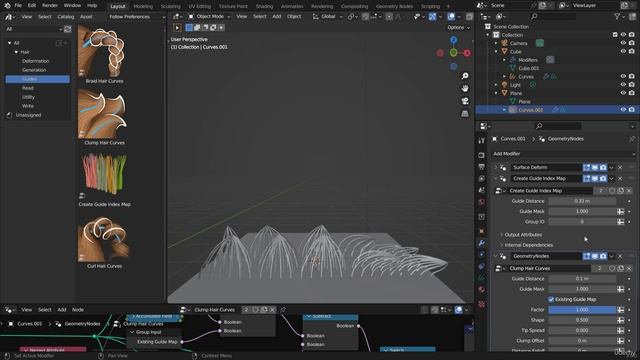Image resolution: width=640 pixels, height=360 pixels.
Task: Click the viewport zoom magnifier icon
Action: click(465, 76)
